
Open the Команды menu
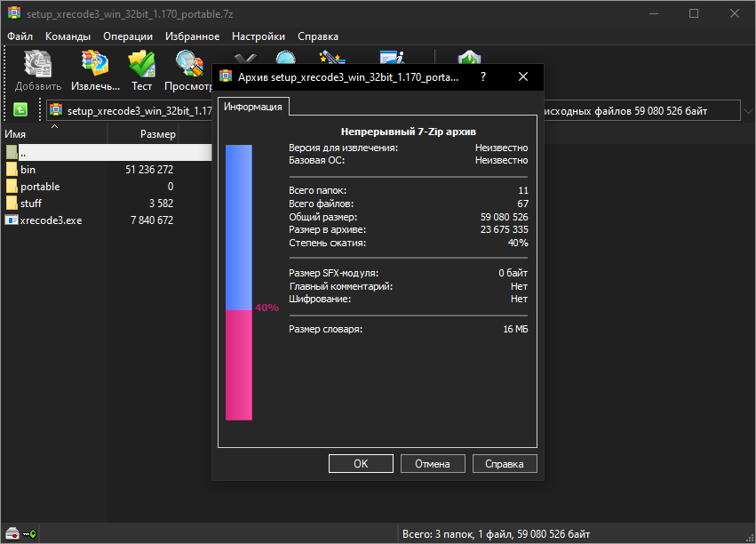(68, 36)
